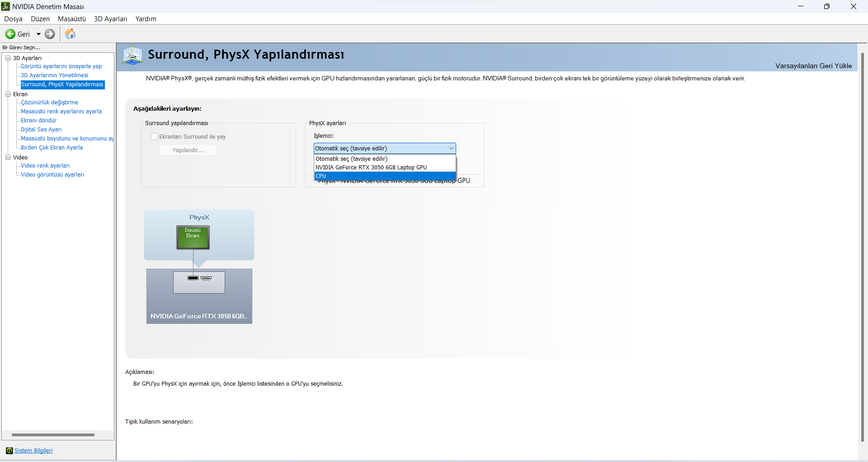Collapse the Video tree node
Screen dimensions: 868x462
(x=8, y=157)
